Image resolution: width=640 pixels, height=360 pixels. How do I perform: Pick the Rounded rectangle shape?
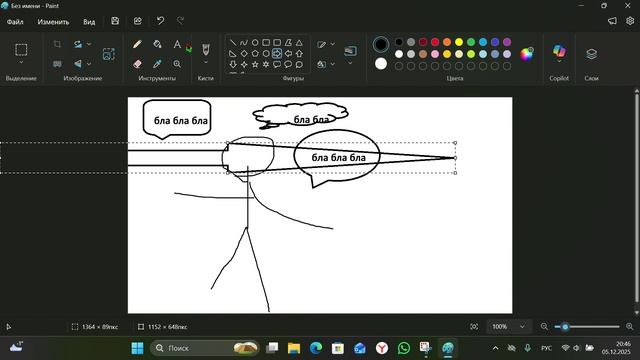point(277,42)
